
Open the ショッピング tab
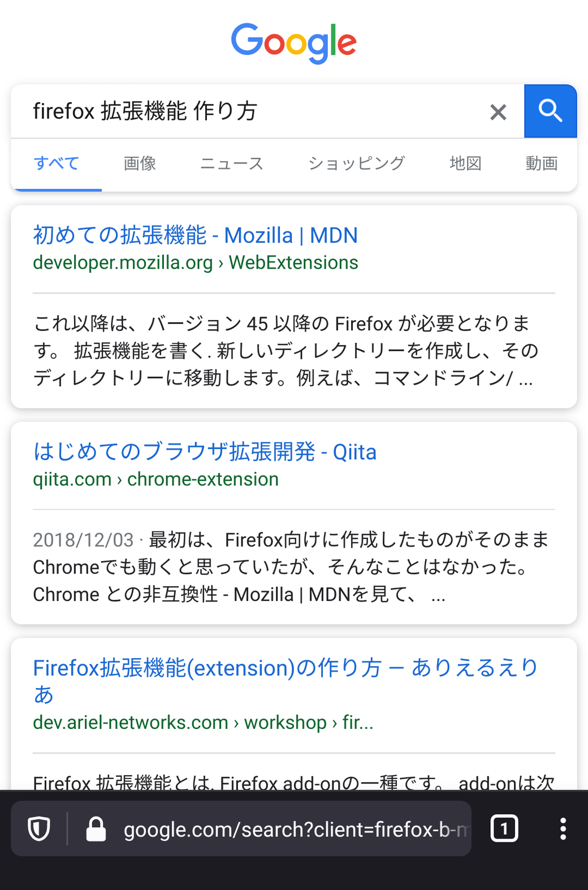(357, 163)
